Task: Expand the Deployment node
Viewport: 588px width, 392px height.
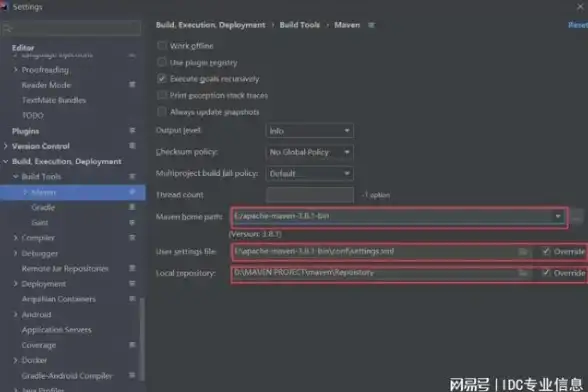Action: 15,284
